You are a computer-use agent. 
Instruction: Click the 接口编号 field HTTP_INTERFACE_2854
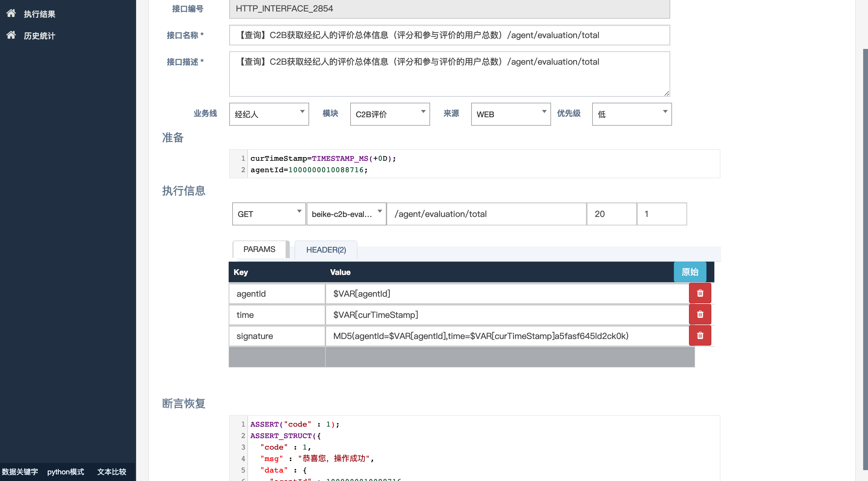(449, 9)
